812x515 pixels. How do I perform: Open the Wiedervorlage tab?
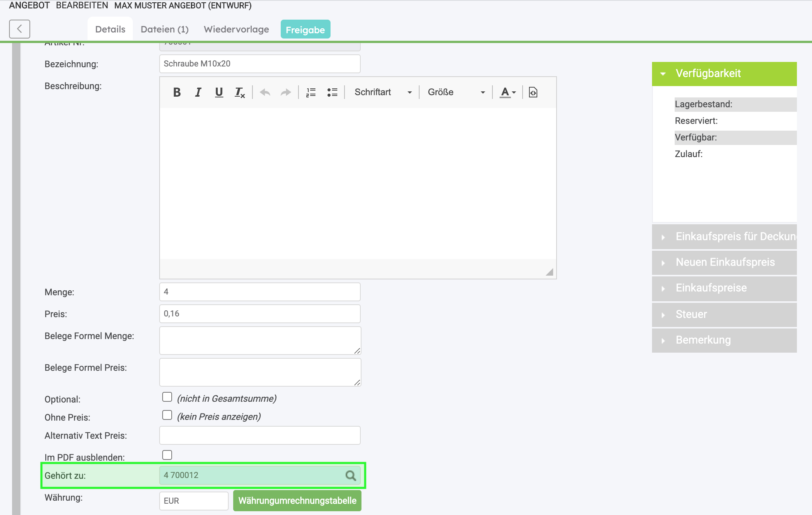236,29
